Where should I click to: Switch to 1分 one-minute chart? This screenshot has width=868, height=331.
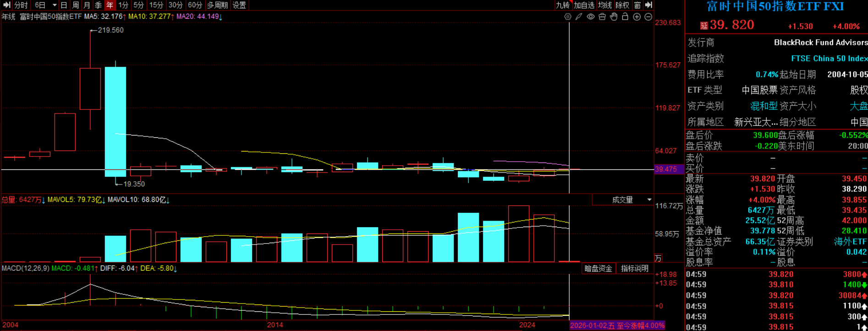pos(123,5)
